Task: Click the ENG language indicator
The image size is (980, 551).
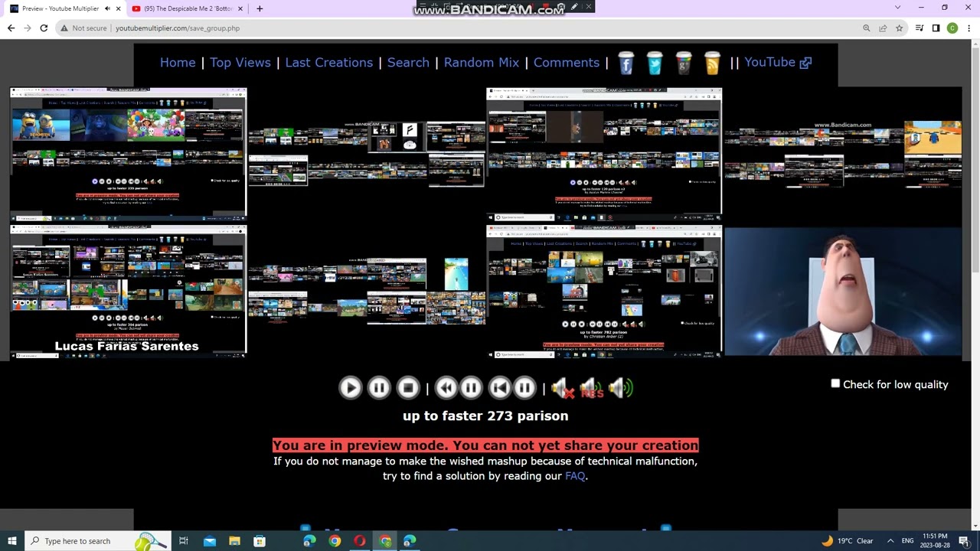Action: point(907,541)
